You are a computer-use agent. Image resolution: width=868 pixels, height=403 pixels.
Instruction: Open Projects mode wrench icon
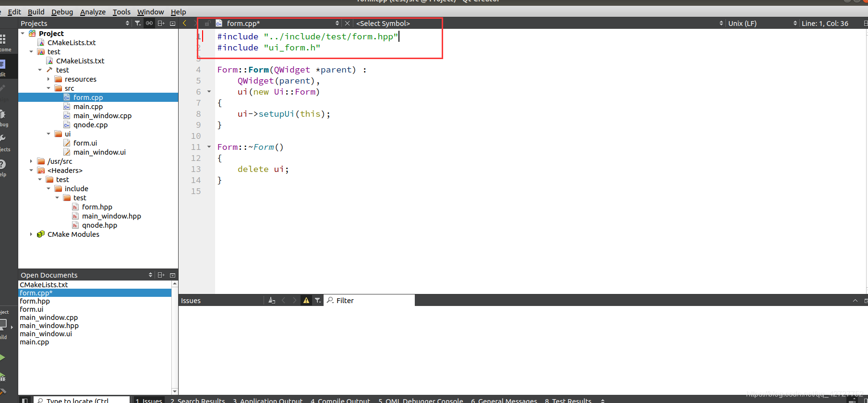coord(5,142)
